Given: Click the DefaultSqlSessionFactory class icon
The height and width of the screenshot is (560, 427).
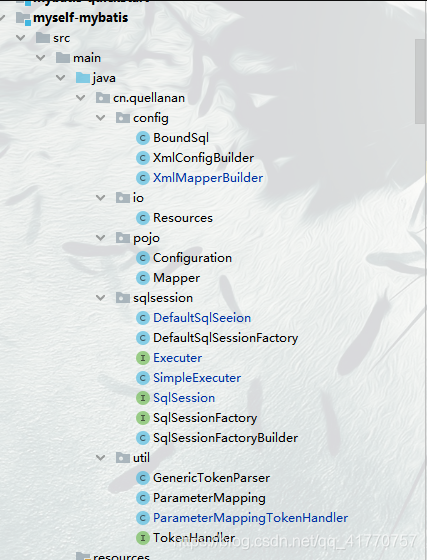Looking at the screenshot, I should point(143,338).
